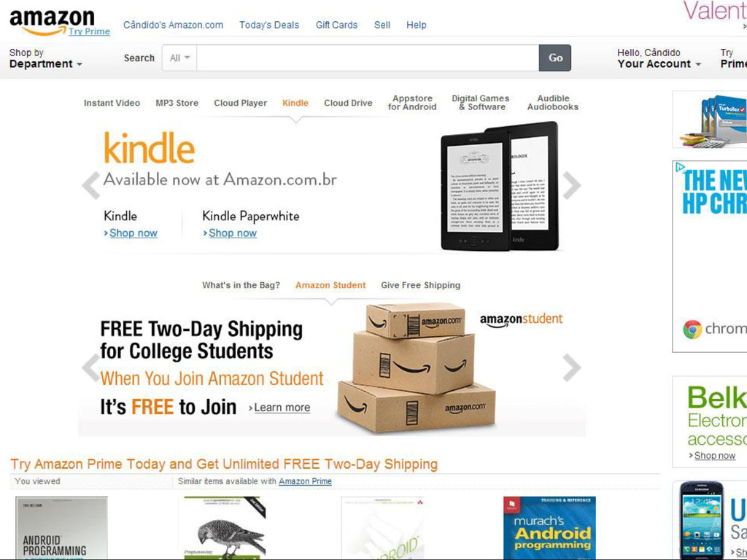Click the Go search button

point(555,58)
